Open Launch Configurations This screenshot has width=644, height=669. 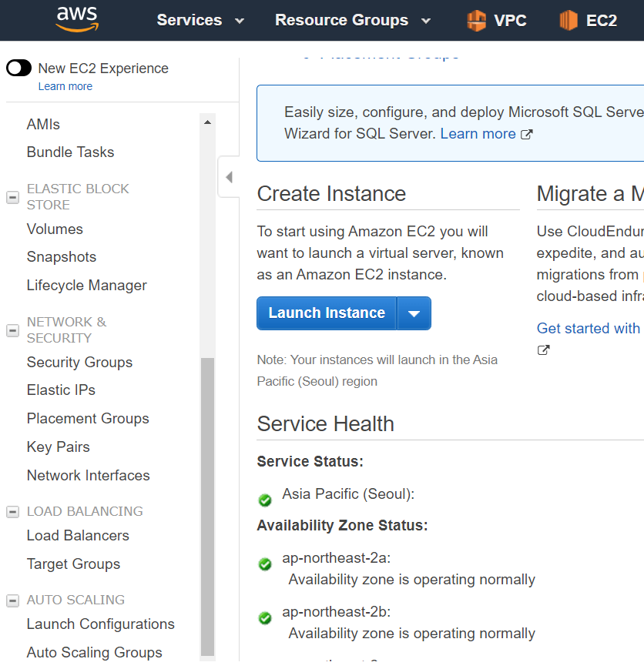tap(101, 624)
